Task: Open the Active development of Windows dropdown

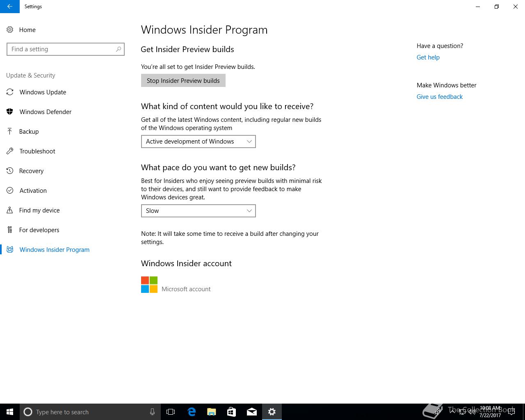Action: click(199, 142)
